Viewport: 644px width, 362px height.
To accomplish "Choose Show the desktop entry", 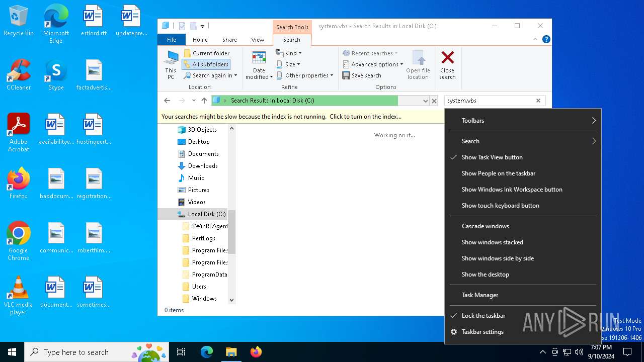I will coord(523,275).
